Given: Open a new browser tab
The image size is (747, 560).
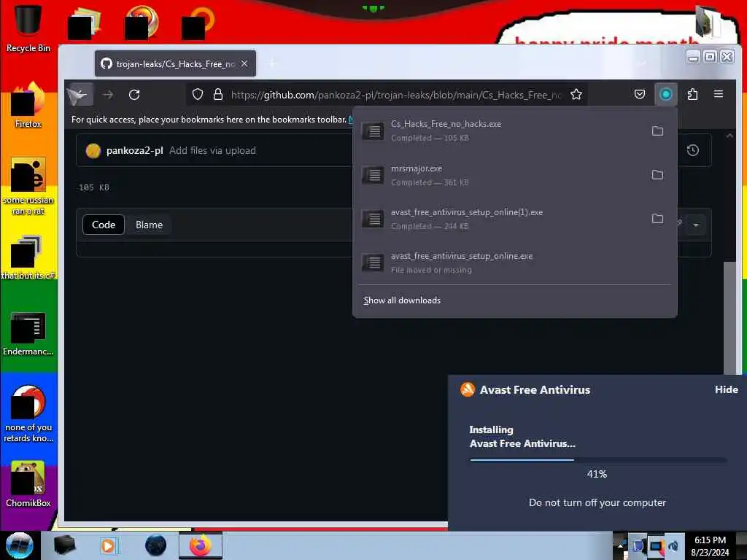Looking at the screenshot, I should pyautogui.click(x=273, y=63).
